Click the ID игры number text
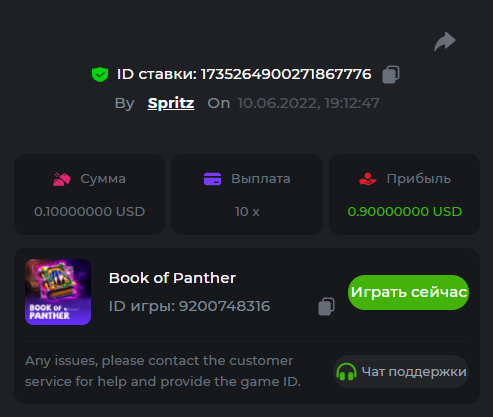This screenshot has width=493, height=417. [225, 306]
